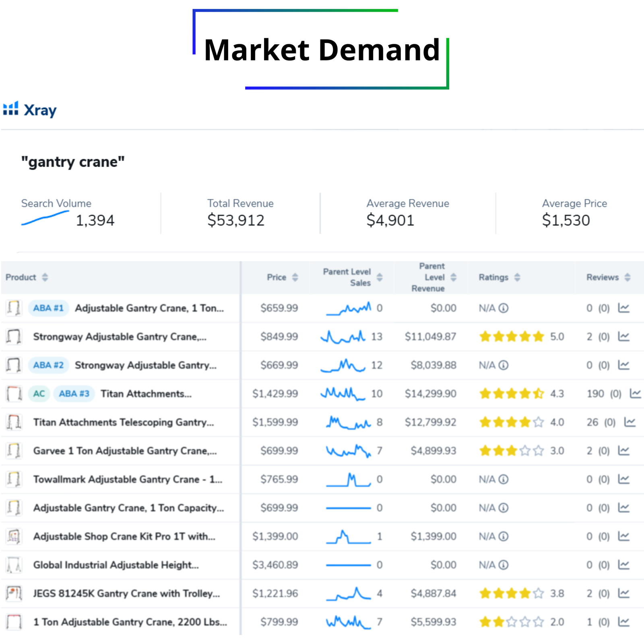Viewport: 644px width, 644px height.
Task: Open Global Industrial Adjustable Height link
Action: point(116,566)
